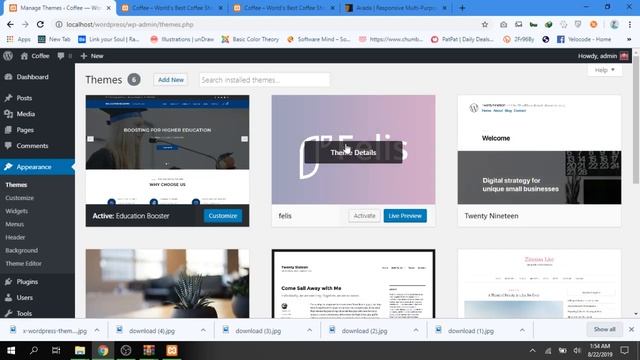Open Media in the sidebar

click(25, 114)
